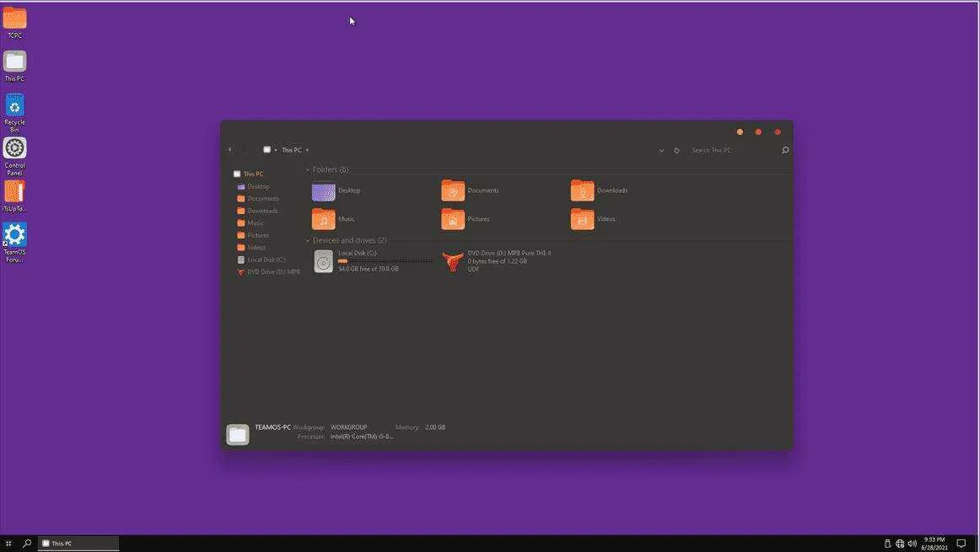Click the middle maximize dot of Explorer window
980x552 pixels.
pyautogui.click(x=758, y=131)
